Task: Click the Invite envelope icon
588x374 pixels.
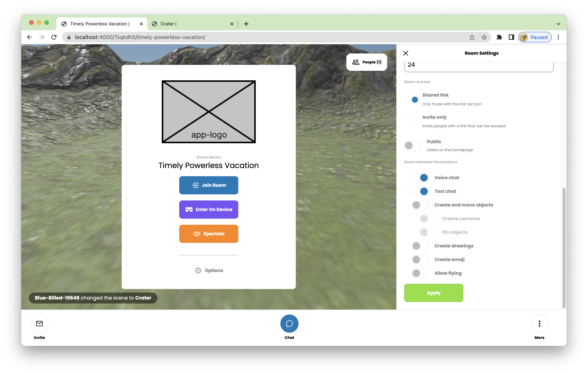Action: pos(39,324)
